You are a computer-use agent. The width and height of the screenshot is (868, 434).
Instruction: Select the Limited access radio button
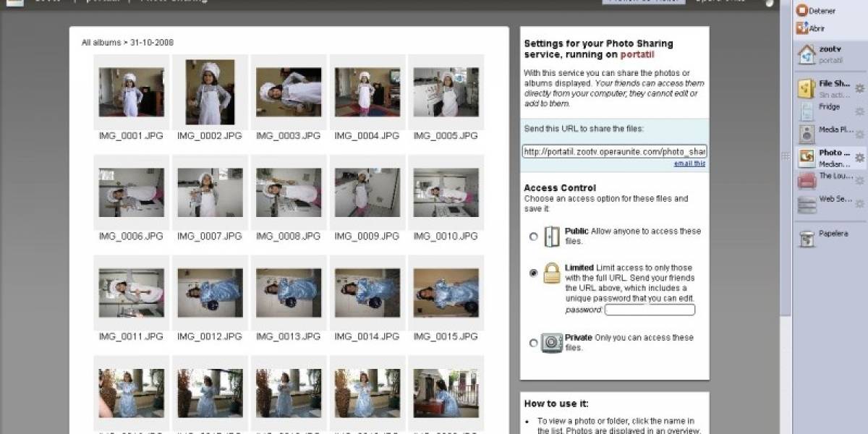point(534,273)
